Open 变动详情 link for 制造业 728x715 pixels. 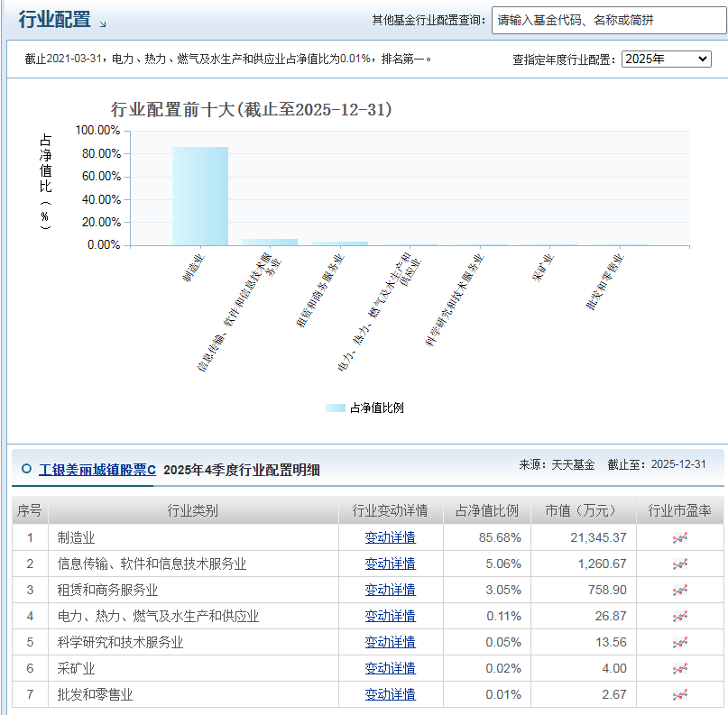pyautogui.click(x=390, y=537)
